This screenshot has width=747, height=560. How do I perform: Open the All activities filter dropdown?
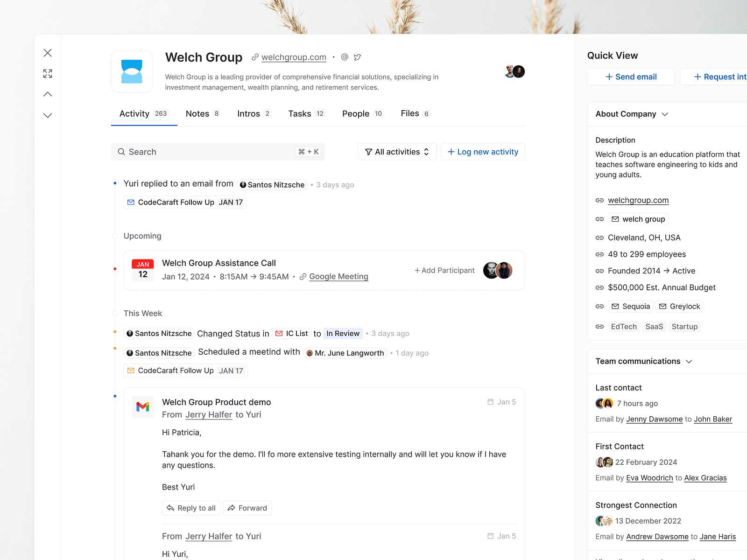[397, 152]
